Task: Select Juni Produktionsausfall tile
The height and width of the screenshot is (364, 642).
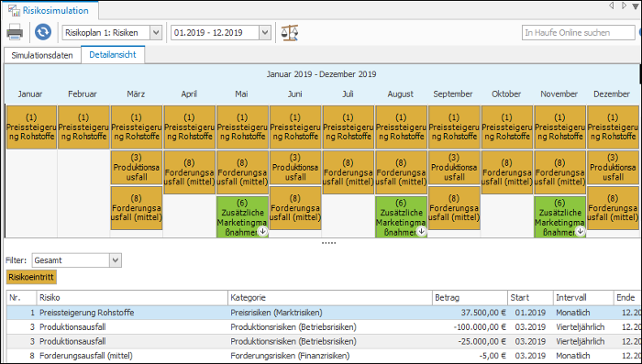Action: point(295,167)
